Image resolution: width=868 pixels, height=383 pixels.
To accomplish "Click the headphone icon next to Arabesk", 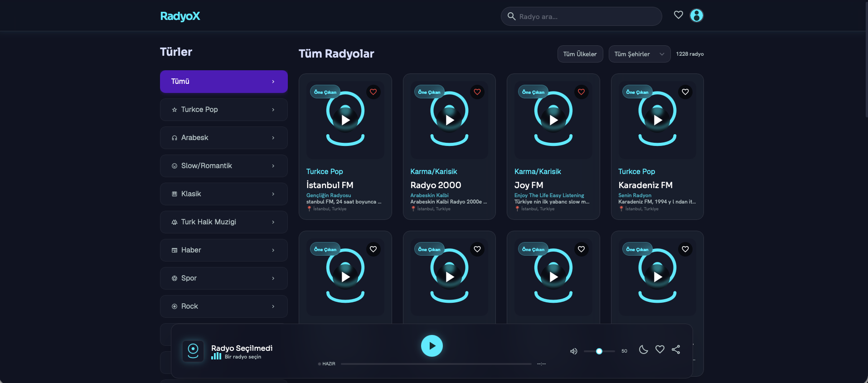I will [x=175, y=138].
